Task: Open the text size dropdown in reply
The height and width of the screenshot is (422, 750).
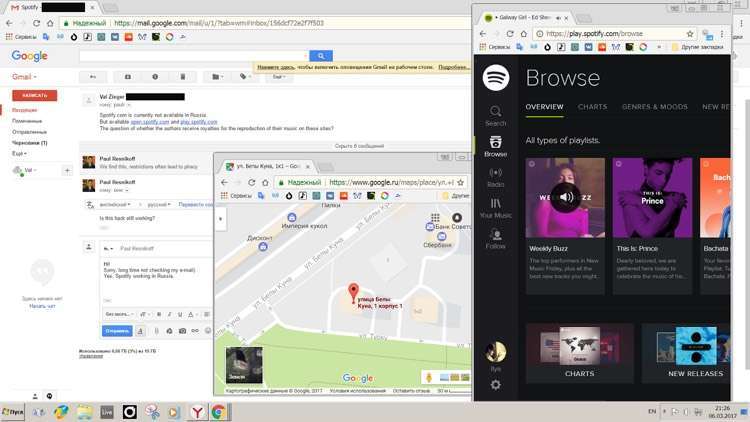Action: pos(144,314)
